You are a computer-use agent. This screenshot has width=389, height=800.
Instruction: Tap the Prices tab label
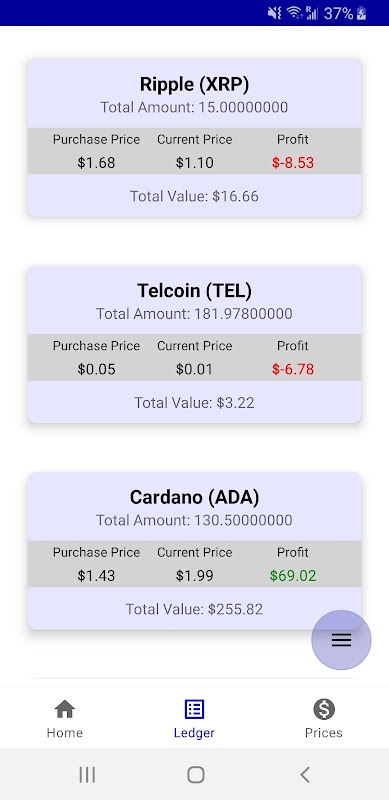[324, 733]
